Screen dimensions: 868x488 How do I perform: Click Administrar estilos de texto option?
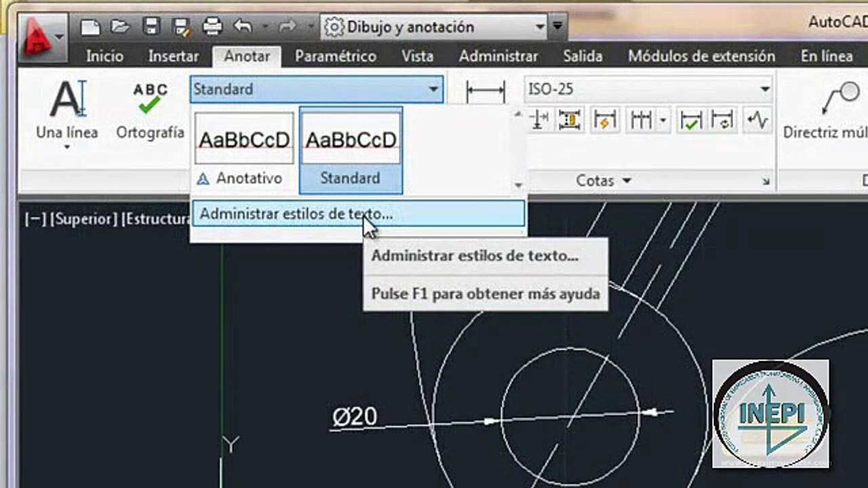[x=358, y=213]
